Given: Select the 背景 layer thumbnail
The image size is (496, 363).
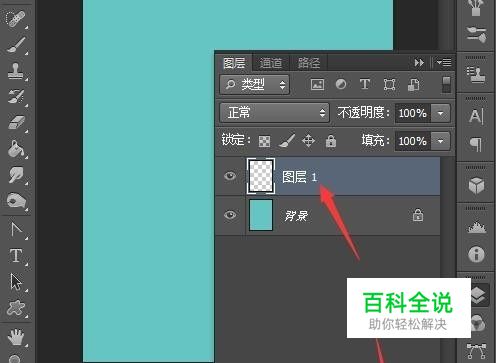Looking at the screenshot, I should coord(261,215).
